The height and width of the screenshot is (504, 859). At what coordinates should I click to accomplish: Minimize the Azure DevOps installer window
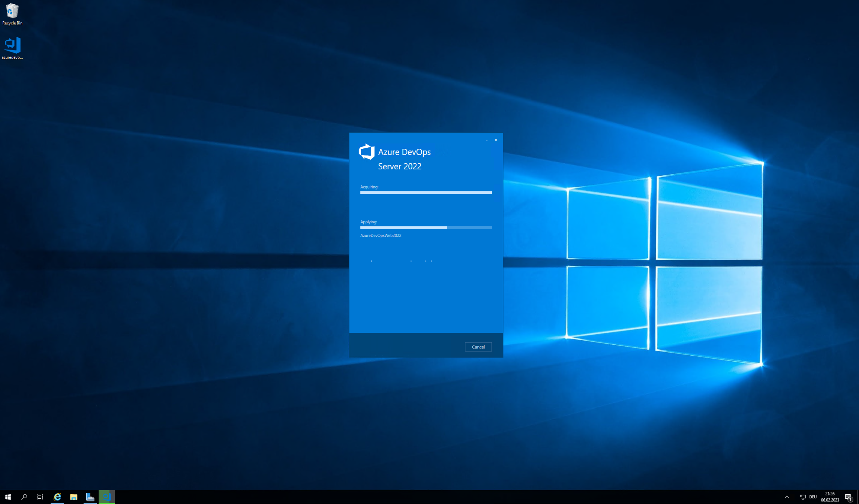click(487, 140)
